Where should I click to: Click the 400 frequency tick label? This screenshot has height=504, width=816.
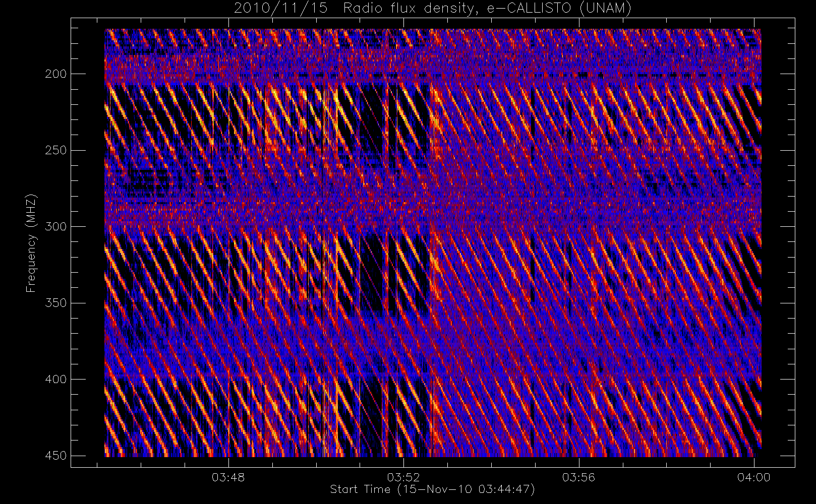point(55,379)
